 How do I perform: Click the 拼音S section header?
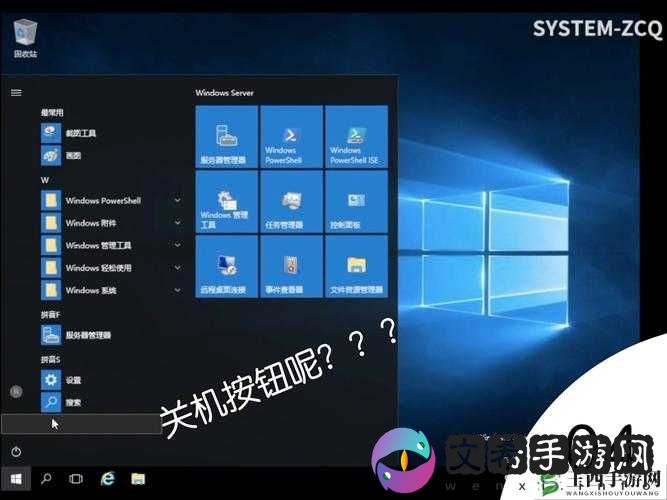point(50,360)
